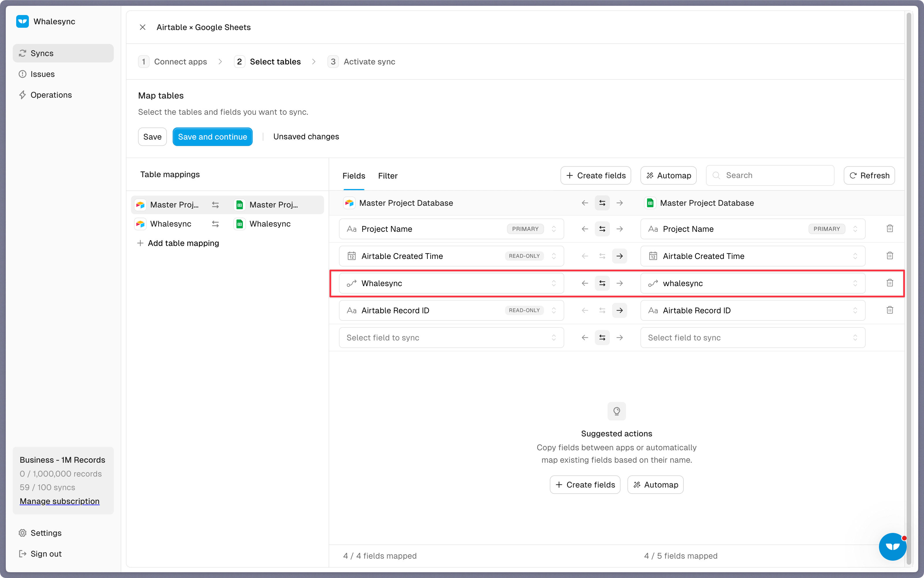The height and width of the screenshot is (578, 924).
Task: Click the Save button
Action: tap(152, 137)
